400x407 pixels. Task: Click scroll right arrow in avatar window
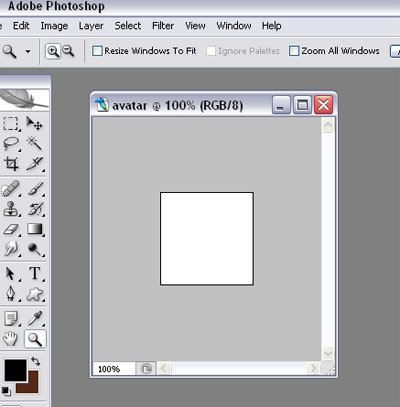click(x=313, y=369)
